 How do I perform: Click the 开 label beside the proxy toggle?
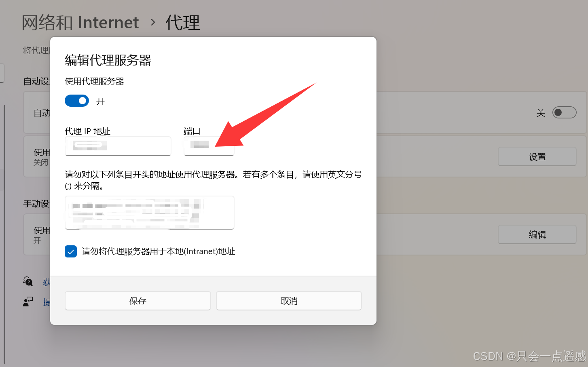(x=100, y=101)
